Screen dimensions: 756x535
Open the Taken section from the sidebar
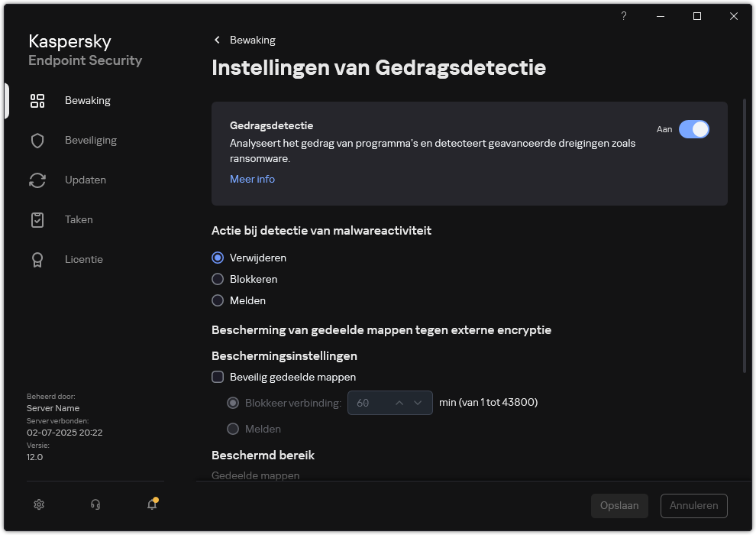click(79, 219)
